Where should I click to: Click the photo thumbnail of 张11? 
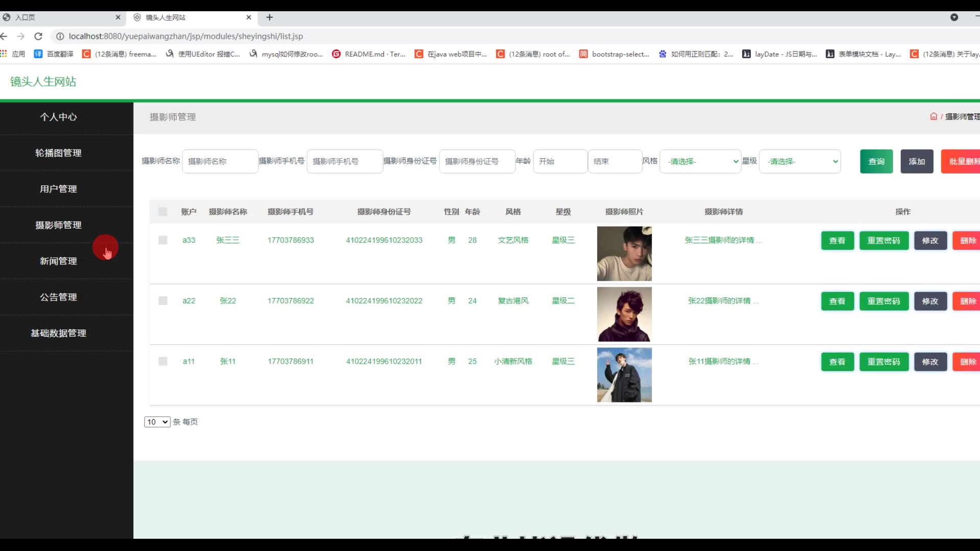[x=624, y=375]
